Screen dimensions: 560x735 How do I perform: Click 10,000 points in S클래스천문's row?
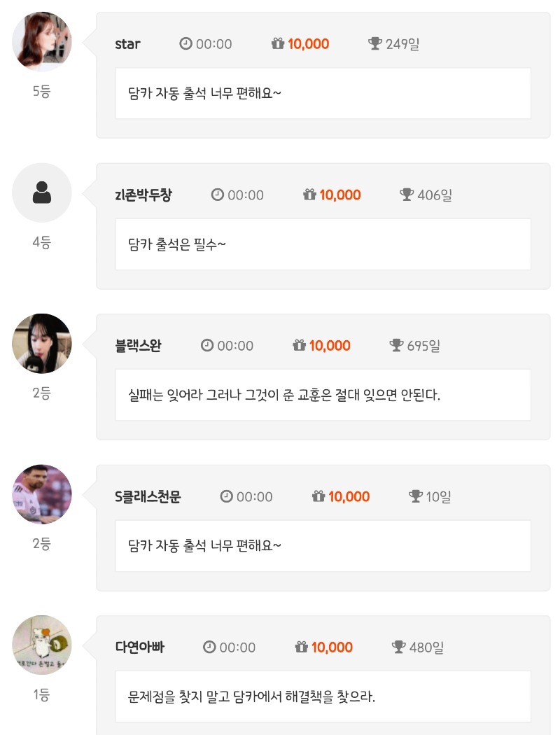point(349,497)
